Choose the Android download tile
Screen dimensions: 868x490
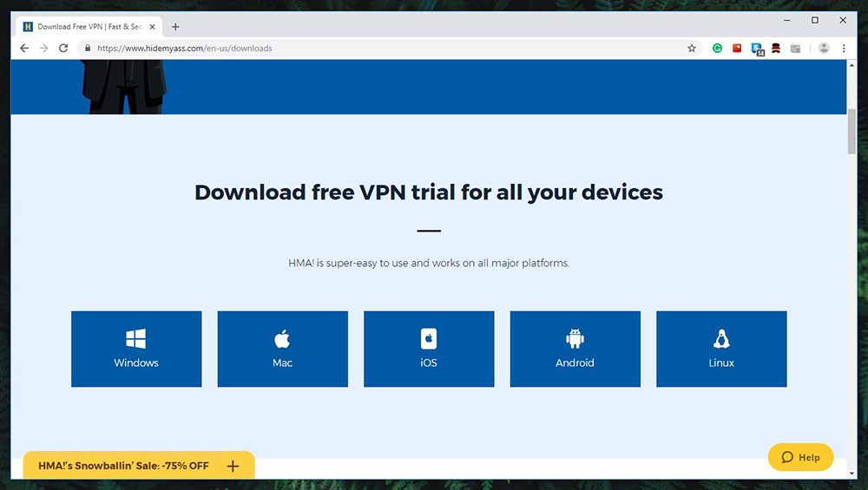pos(575,349)
